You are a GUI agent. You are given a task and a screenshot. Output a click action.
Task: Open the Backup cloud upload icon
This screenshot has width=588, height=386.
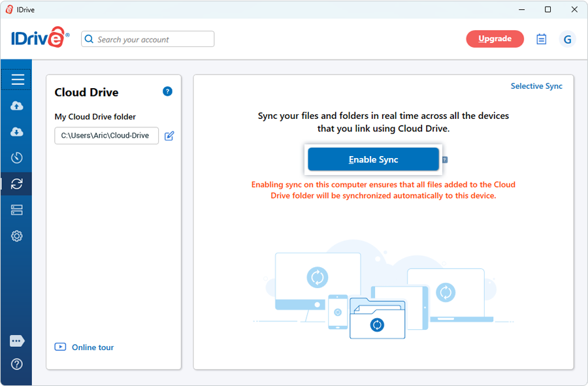16,106
